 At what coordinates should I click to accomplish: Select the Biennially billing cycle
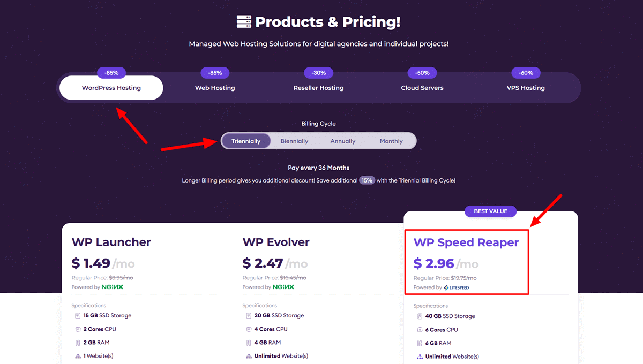click(294, 141)
